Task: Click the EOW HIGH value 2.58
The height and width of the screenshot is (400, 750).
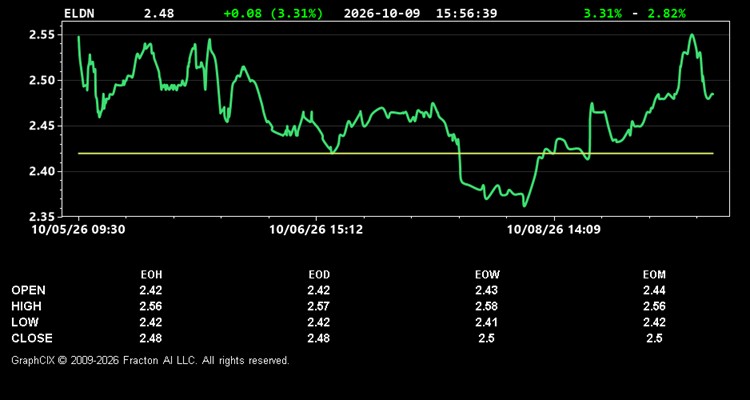Action: tap(486, 306)
